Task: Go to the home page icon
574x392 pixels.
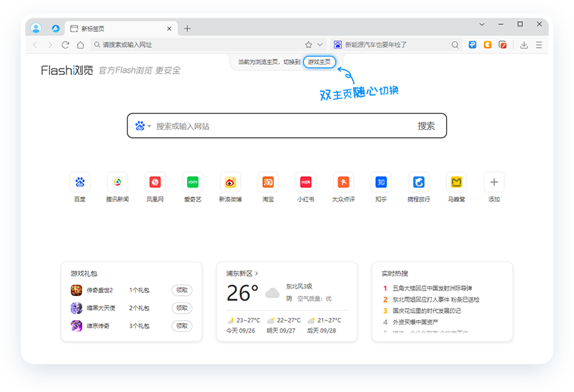Action: pos(81,45)
